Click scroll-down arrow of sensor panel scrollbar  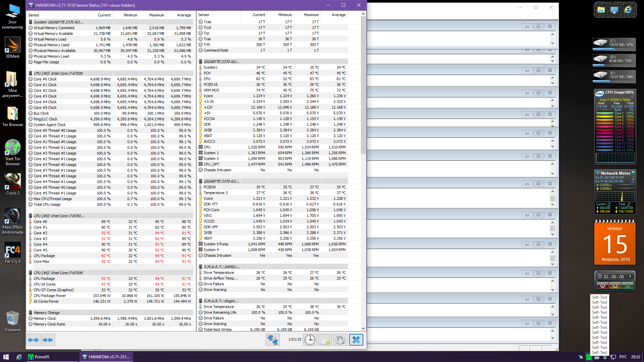tap(363, 328)
